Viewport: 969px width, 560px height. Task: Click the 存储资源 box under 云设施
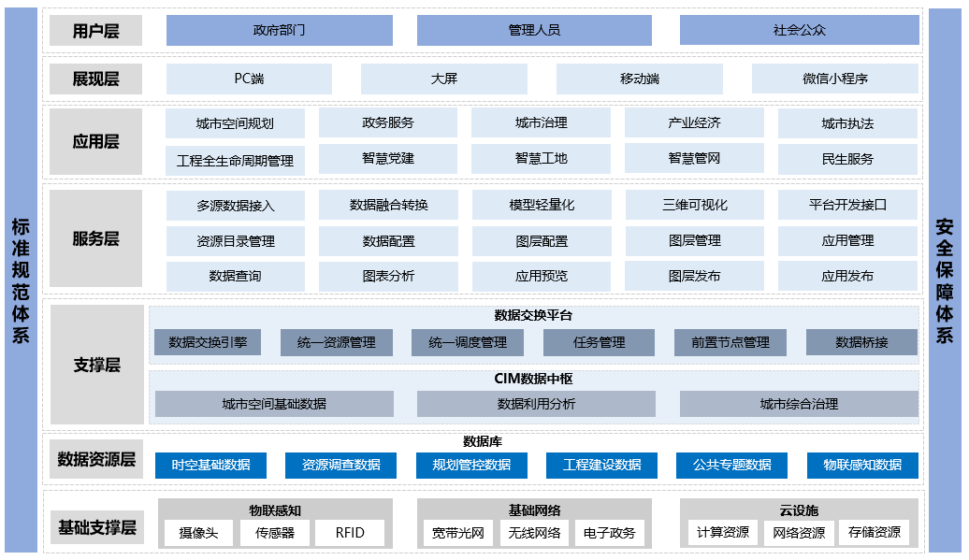tap(874, 533)
